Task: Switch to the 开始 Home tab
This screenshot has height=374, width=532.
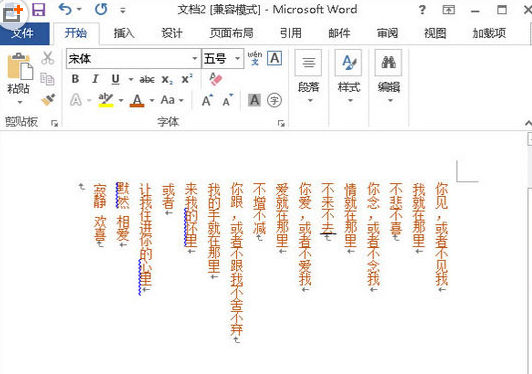Action: tap(76, 33)
